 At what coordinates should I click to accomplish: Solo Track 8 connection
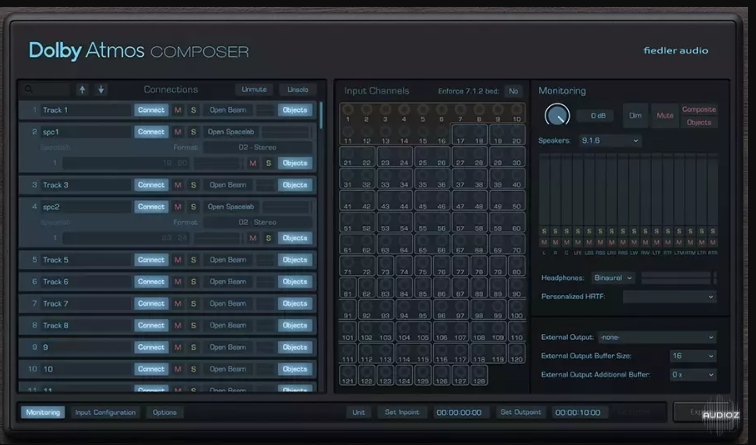click(193, 325)
